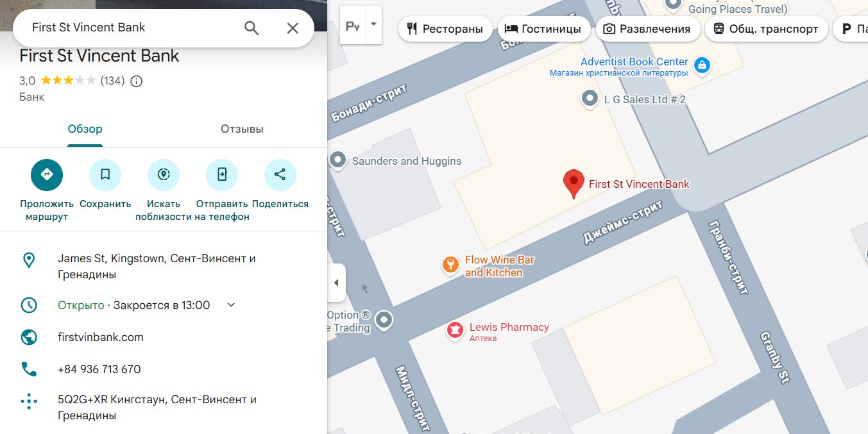The width and height of the screenshot is (868, 434).
Task: Open the dropdown arrow beside Pᵥ button
Action: pyautogui.click(x=374, y=24)
